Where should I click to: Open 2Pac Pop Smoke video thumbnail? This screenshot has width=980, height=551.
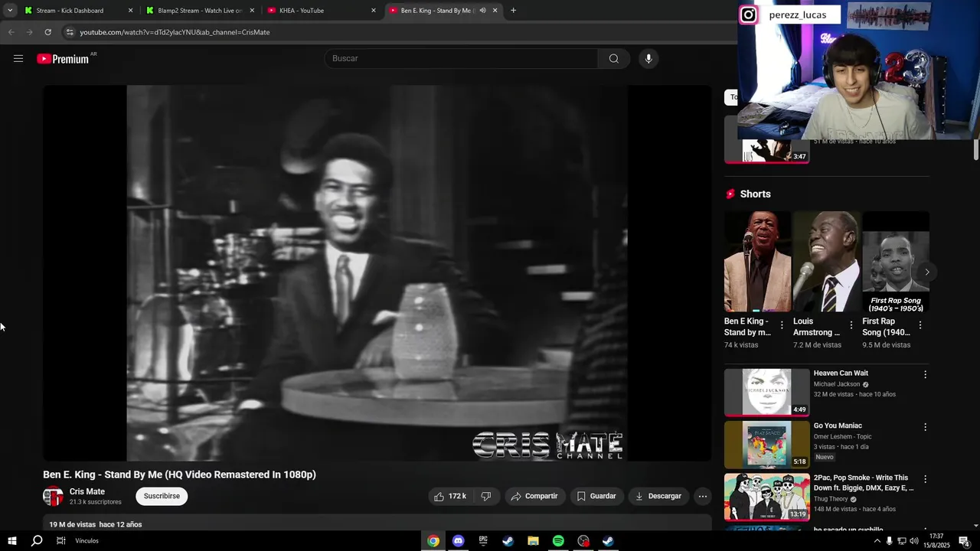pos(767,497)
